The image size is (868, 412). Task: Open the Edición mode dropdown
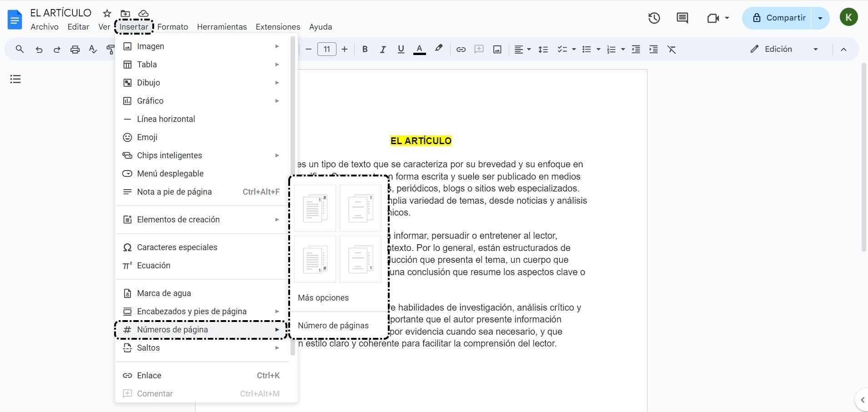784,49
